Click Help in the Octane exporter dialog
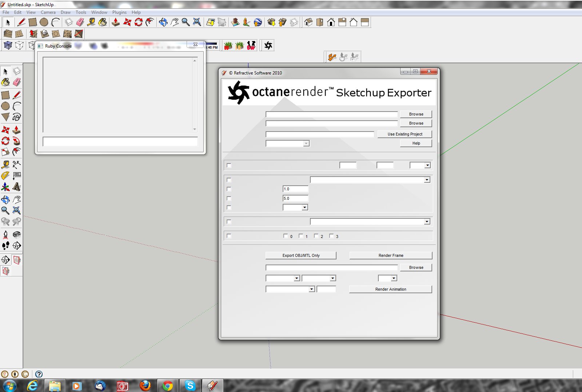 [x=416, y=143]
